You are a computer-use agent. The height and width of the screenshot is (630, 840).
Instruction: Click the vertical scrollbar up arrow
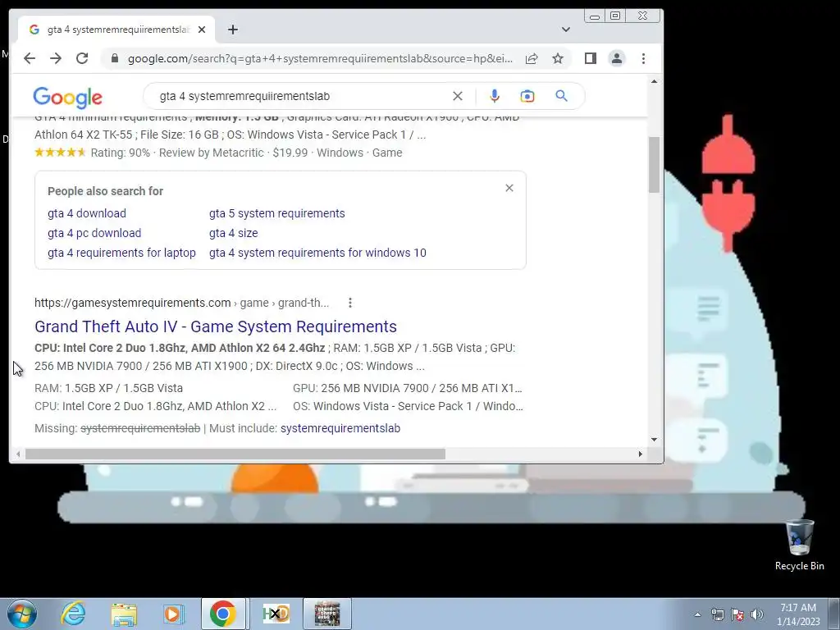pos(654,81)
